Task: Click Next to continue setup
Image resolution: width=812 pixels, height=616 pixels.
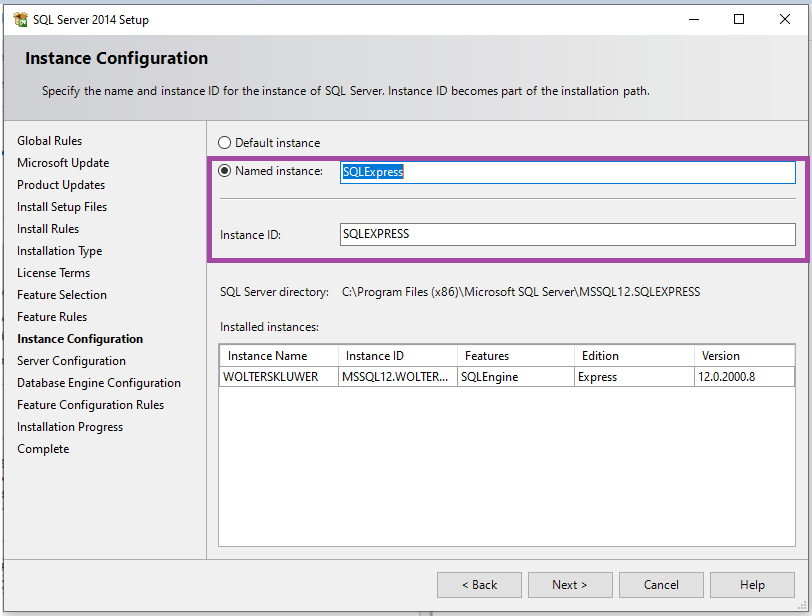Action: tap(570, 585)
